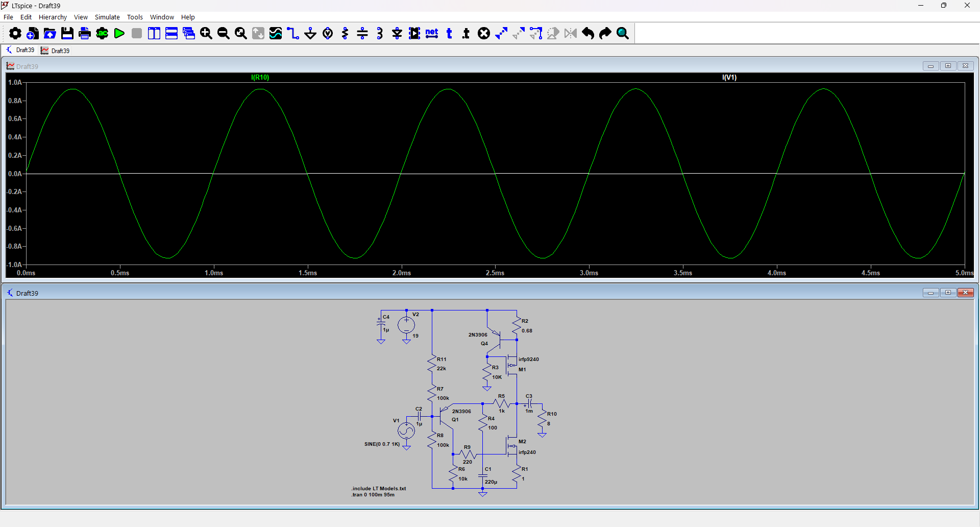Viewport: 980px width, 527px height.
Task: Select the Net label tool
Action: 432,34
